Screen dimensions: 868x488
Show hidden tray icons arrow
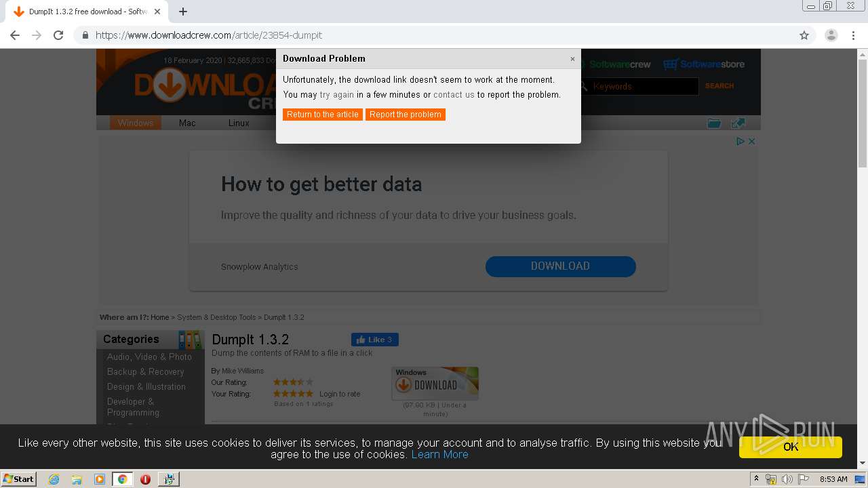click(x=755, y=479)
